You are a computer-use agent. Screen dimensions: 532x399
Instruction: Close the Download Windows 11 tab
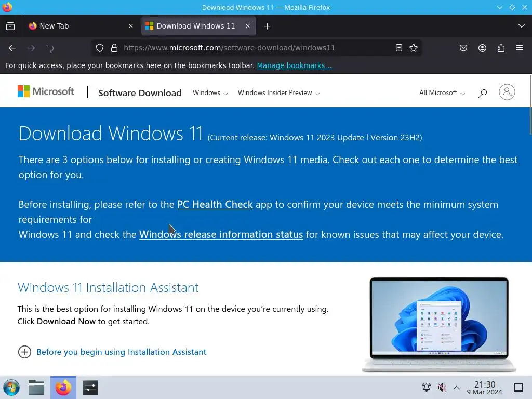248,26
